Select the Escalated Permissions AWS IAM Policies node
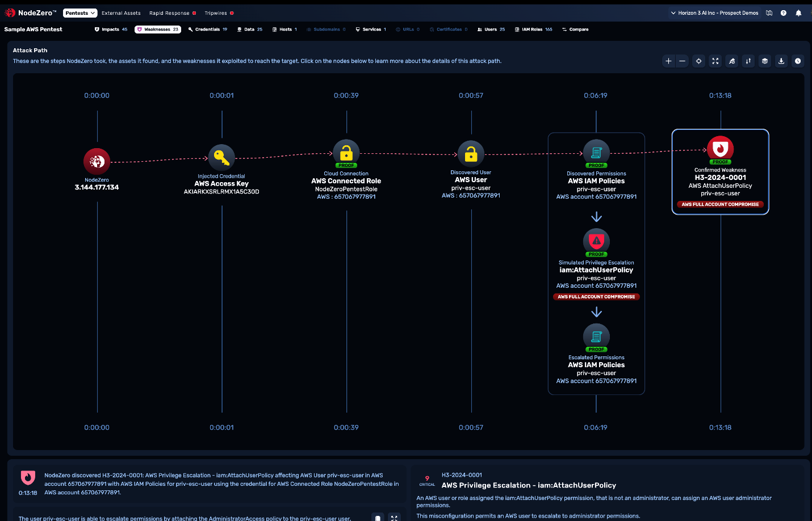 (x=596, y=336)
